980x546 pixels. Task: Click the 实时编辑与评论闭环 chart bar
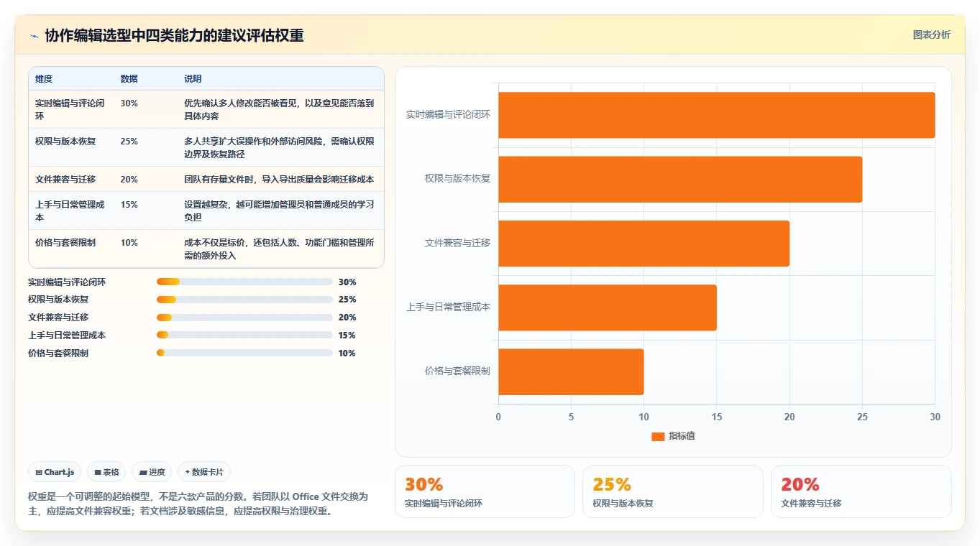point(716,115)
